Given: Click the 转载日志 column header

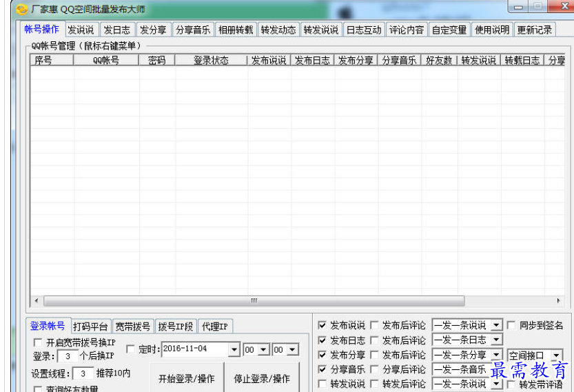Looking at the screenshot, I should click(x=522, y=60).
